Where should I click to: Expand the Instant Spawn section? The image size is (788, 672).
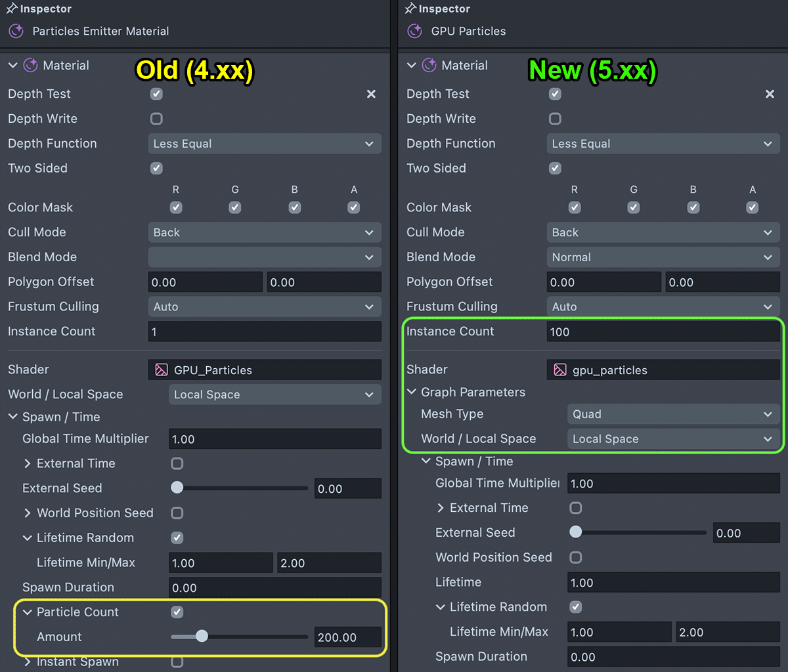[28, 661]
